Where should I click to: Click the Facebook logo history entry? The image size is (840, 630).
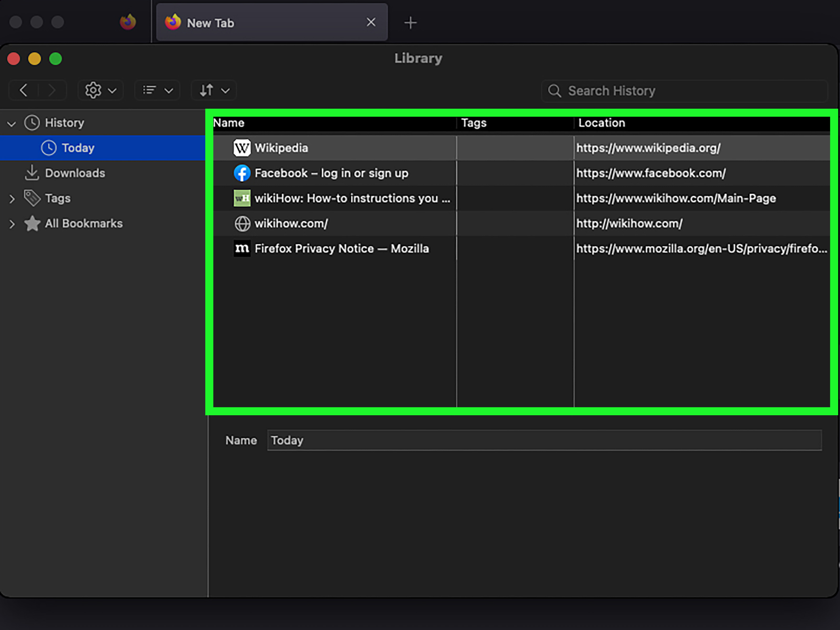(242, 173)
